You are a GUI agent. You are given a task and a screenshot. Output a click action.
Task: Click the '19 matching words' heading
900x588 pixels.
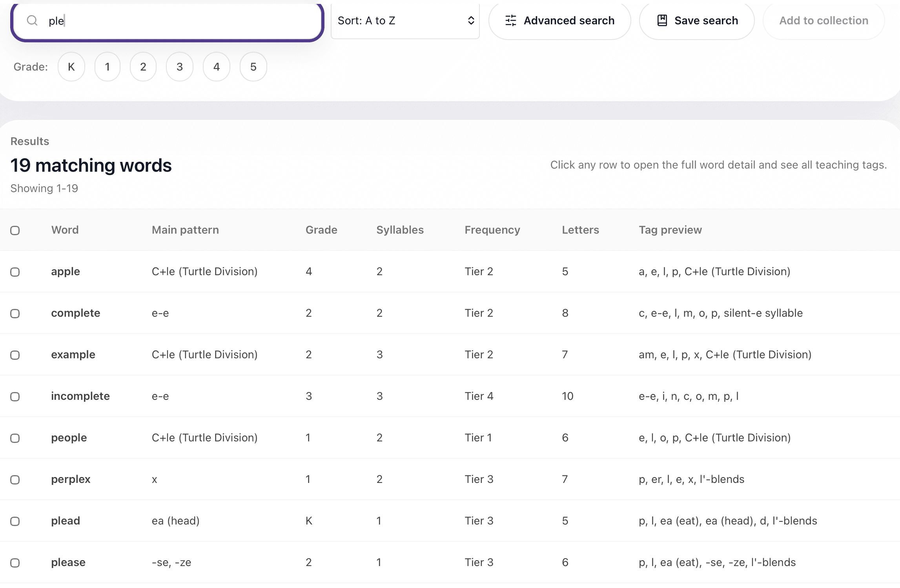tap(91, 165)
